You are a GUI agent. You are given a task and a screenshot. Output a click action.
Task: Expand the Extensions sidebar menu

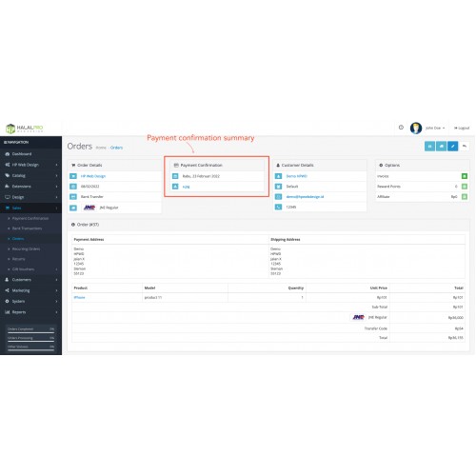pos(30,187)
